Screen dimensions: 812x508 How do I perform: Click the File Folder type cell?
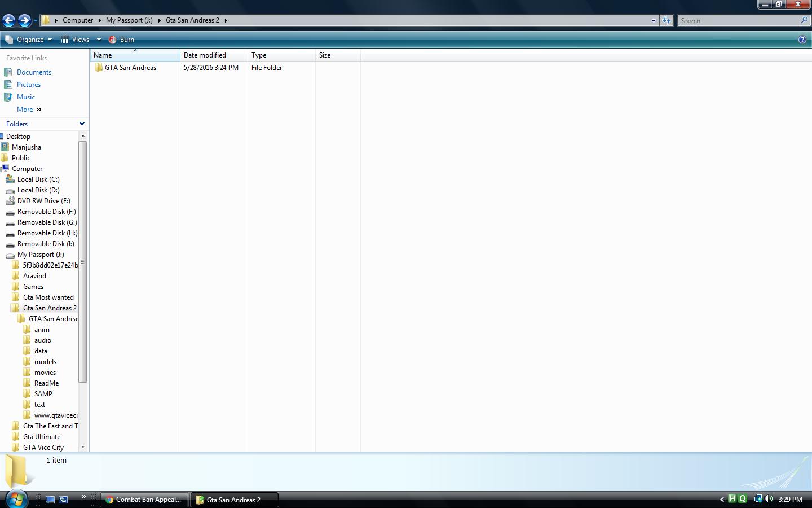tap(267, 68)
